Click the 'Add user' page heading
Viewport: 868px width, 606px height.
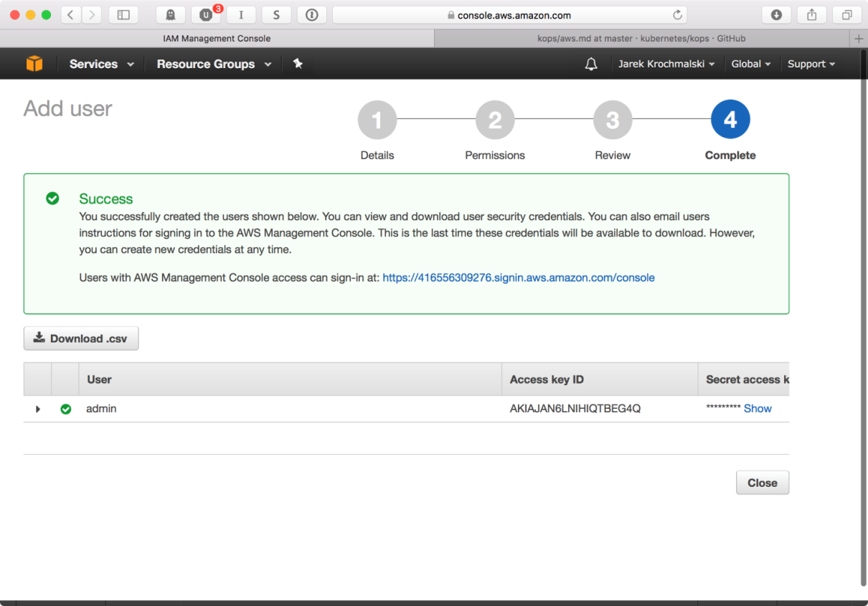(68, 108)
